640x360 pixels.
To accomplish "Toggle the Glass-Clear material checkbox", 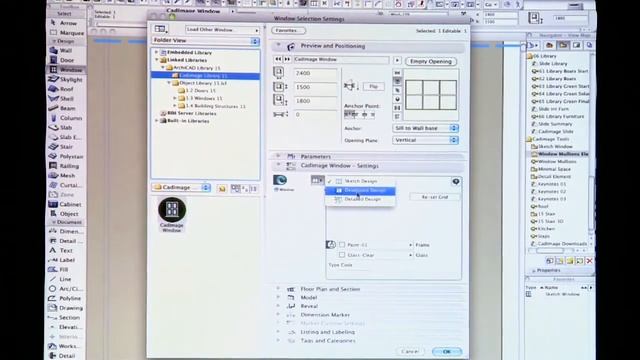I will (342, 255).
